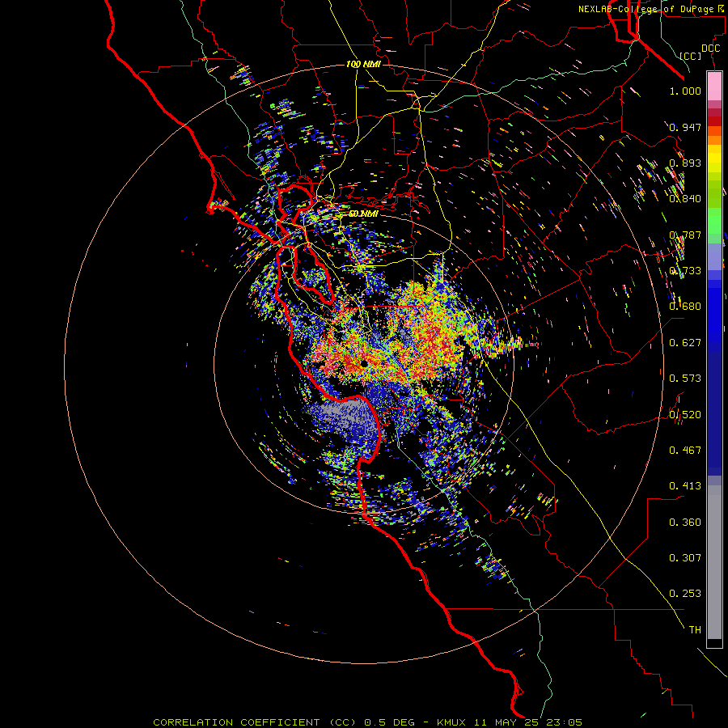Viewport: 728px width, 728px height.
Task: Click the Correlation Coefficient KMUX title caption
Action: click(367, 722)
